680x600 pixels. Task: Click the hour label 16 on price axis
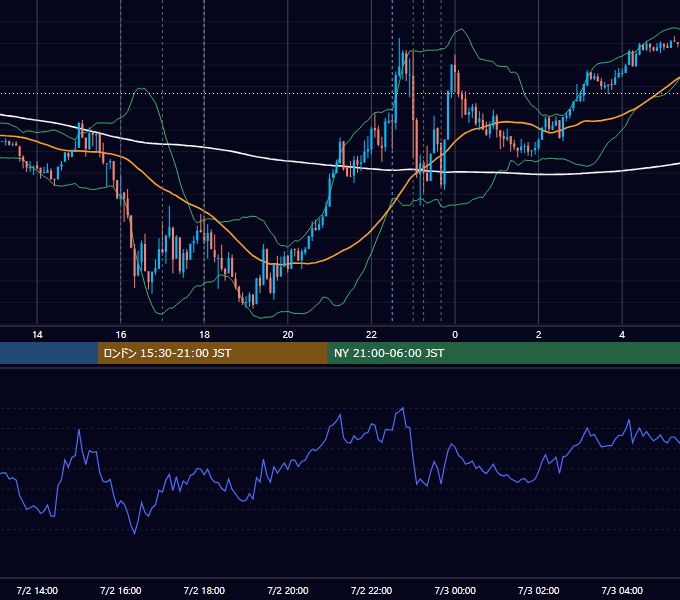coord(121,335)
